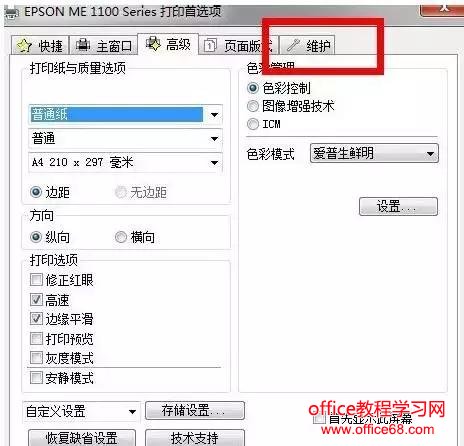The image size is (464, 446).
Task: Click the 存储设置... button
Action: 195,410
